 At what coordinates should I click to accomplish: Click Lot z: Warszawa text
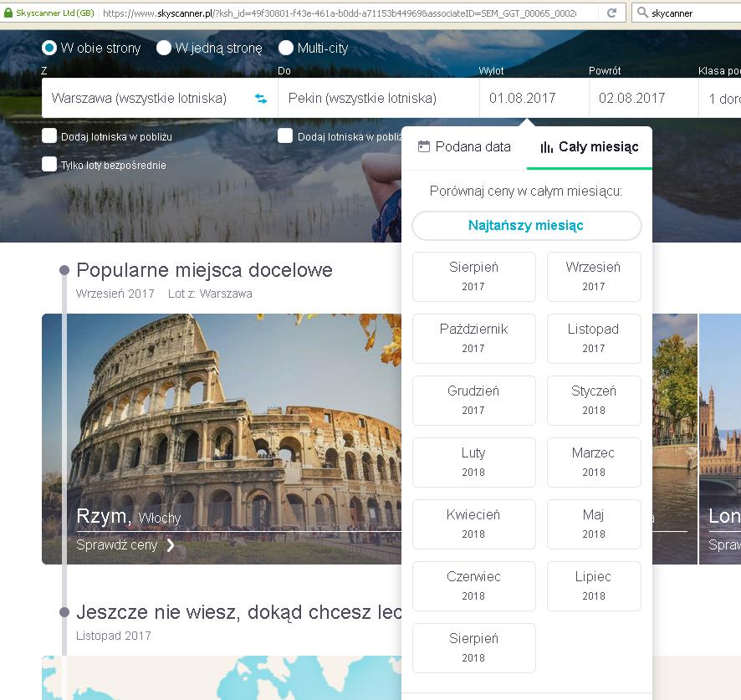210,294
